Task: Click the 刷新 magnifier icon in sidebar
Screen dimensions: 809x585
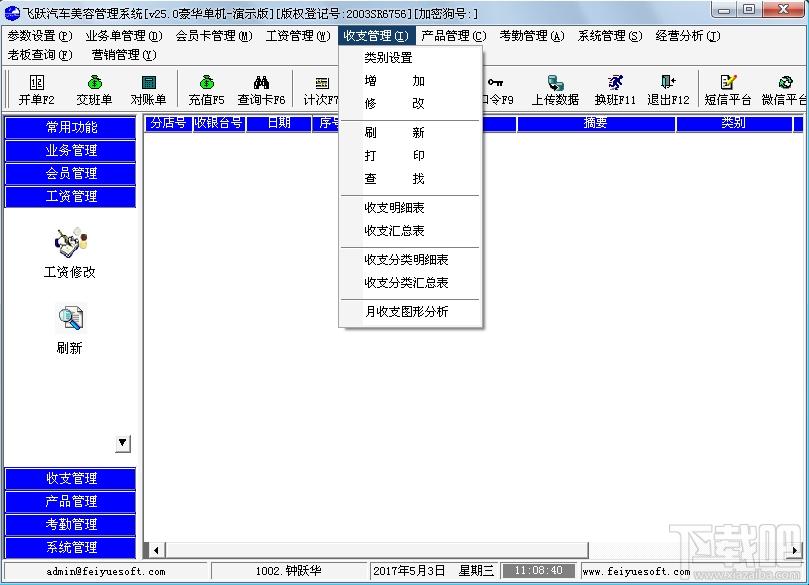Action: [70, 318]
